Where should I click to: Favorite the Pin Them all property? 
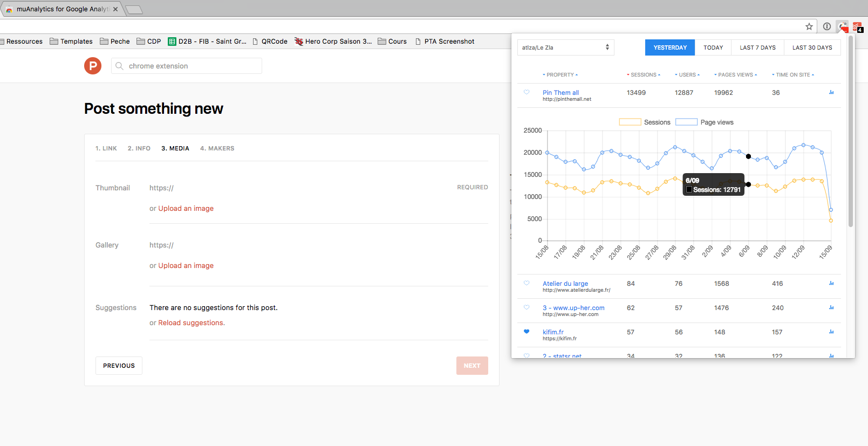527,92
